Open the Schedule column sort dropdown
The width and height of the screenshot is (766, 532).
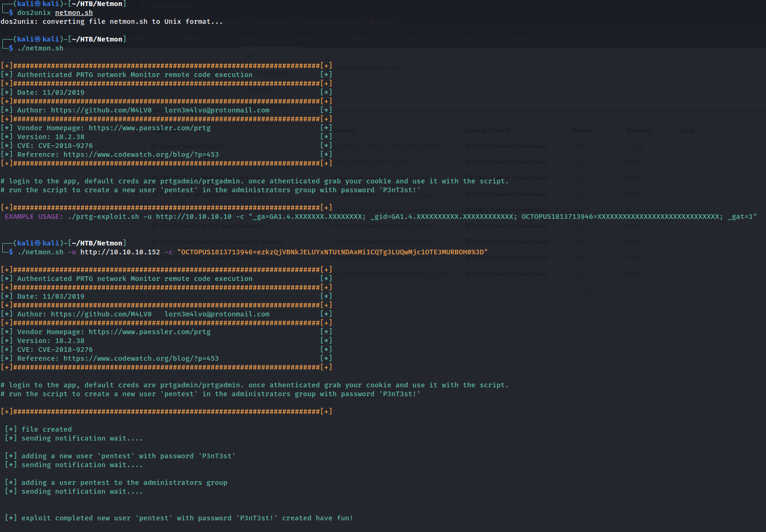coord(656,130)
